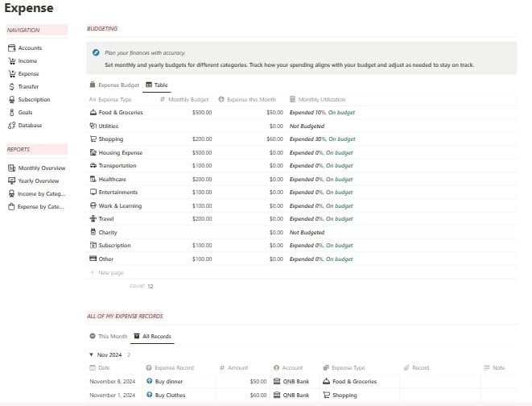Open the This Month view tab

click(x=109, y=337)
